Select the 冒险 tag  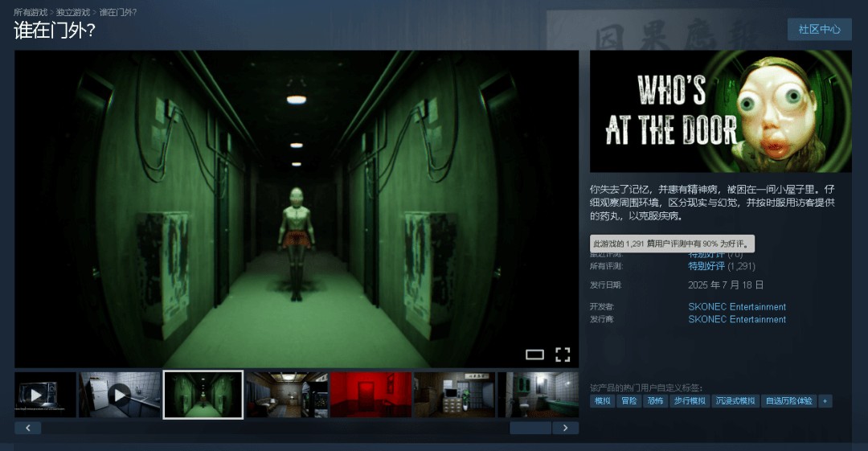click(x=628, y=400)
